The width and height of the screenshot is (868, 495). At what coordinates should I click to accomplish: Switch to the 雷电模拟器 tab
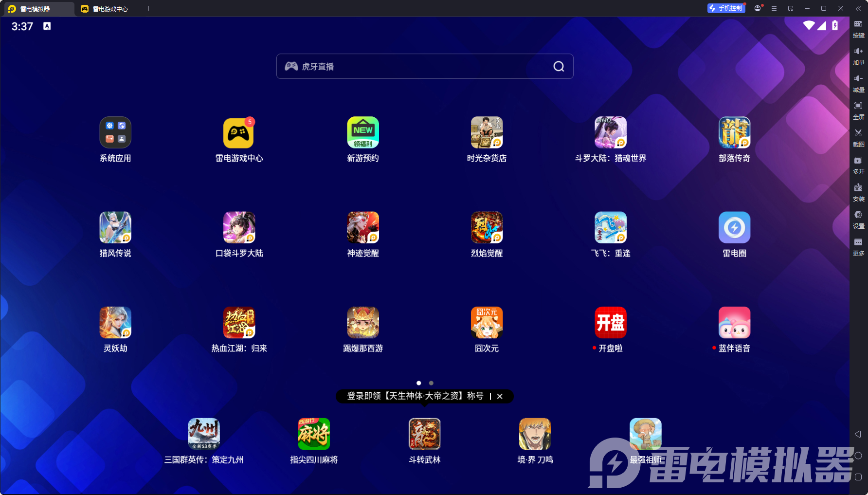click(x=38, y=9)
